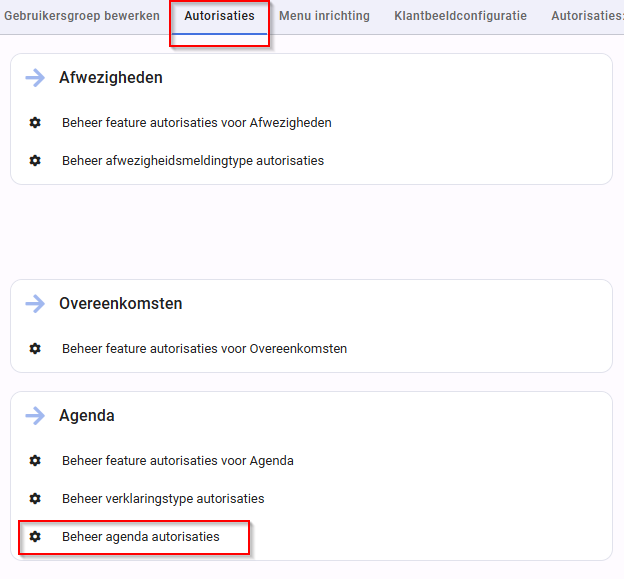Open Beheer feature autorisaties voor Overeenkomsten
The width and height of the screenshot is (624, 579).
coord(205,349)
